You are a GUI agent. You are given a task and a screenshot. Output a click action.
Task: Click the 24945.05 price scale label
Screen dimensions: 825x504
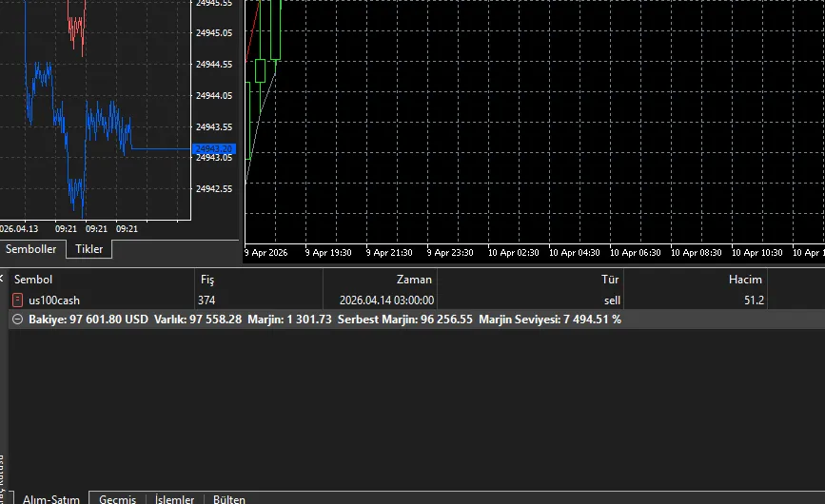pyautogui.click(x=213, y=32)
